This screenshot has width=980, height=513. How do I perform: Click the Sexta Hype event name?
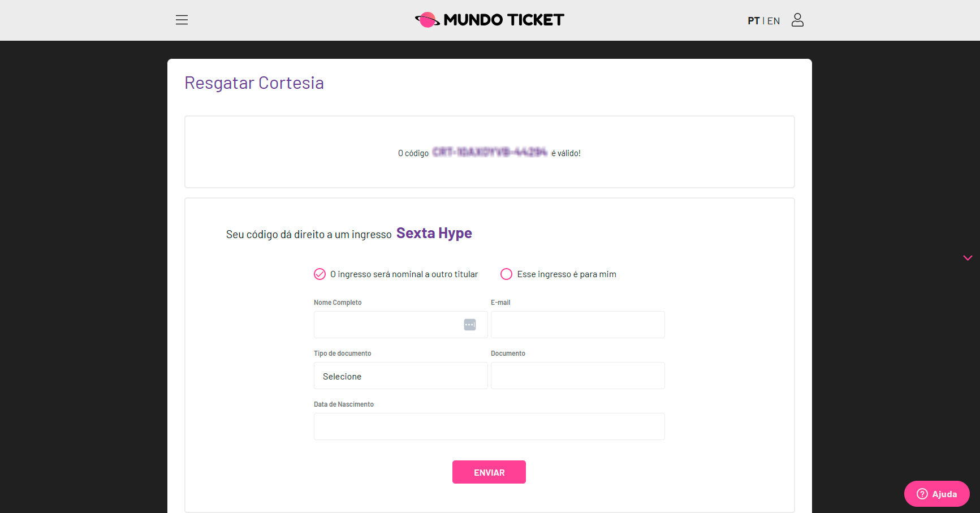(x=434, y=233)
